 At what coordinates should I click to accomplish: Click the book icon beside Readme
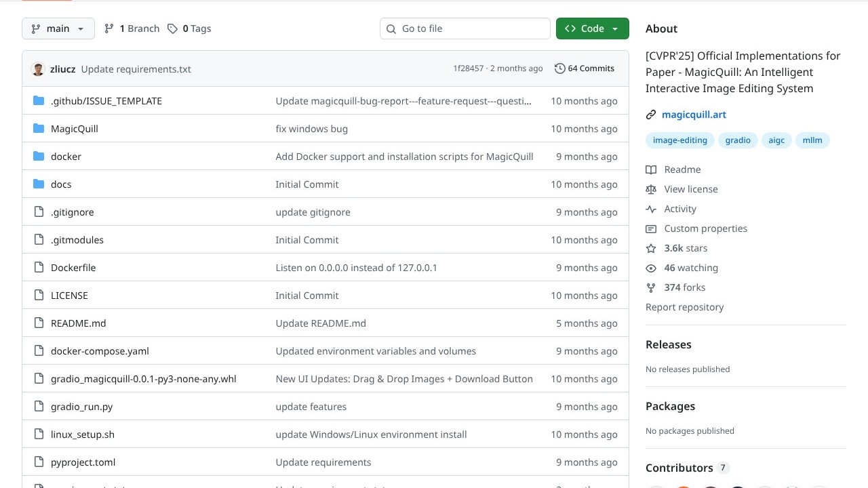(x=651, y=169)
